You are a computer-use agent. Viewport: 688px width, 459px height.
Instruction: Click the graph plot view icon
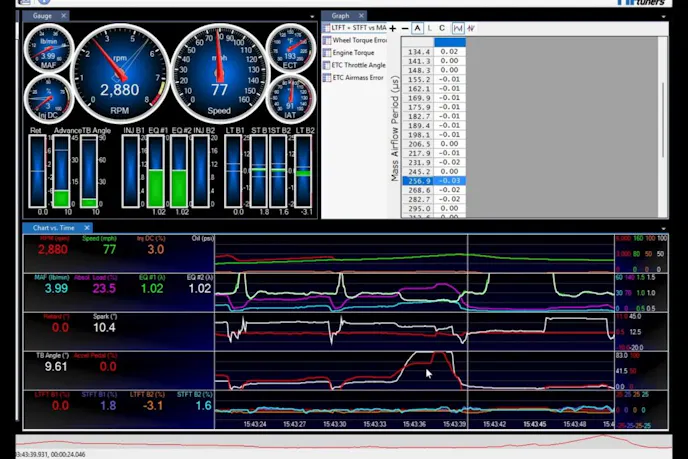tap(457, 28)
